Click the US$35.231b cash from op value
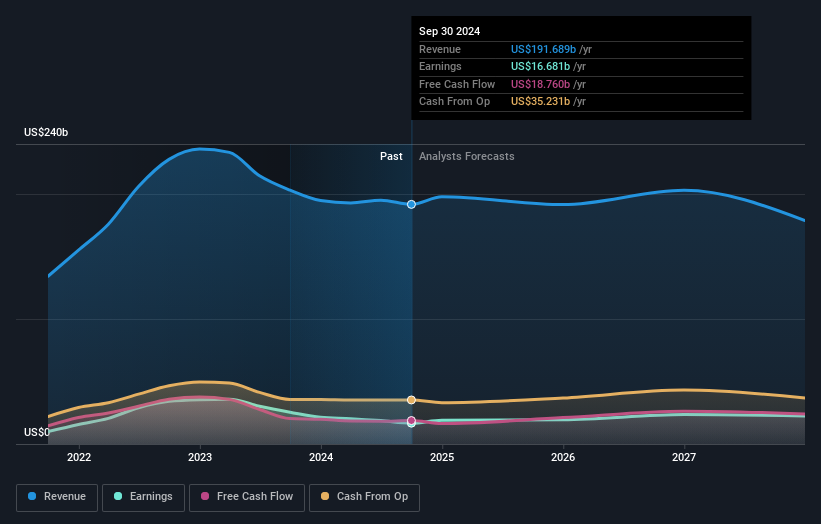 (540, 102)
